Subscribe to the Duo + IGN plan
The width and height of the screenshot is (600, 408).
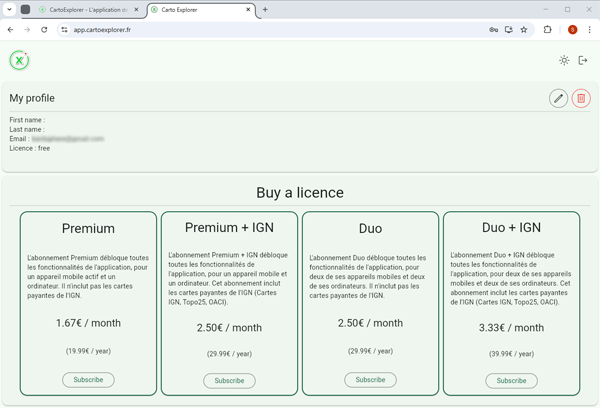[511, 381]
